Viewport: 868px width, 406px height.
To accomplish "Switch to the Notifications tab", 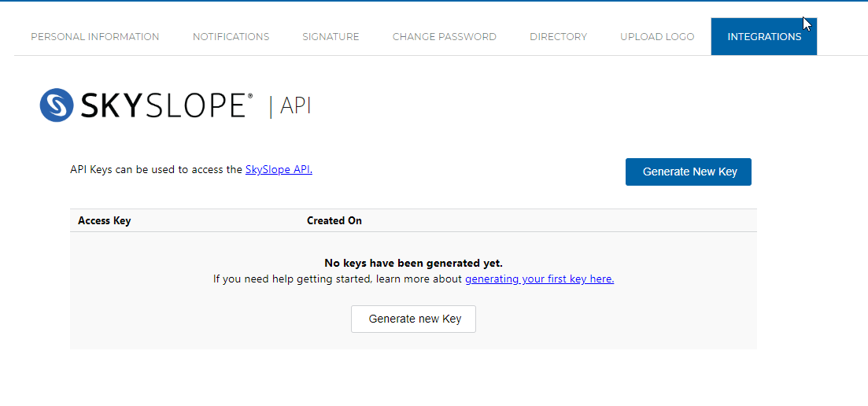I will click(231, 37).
